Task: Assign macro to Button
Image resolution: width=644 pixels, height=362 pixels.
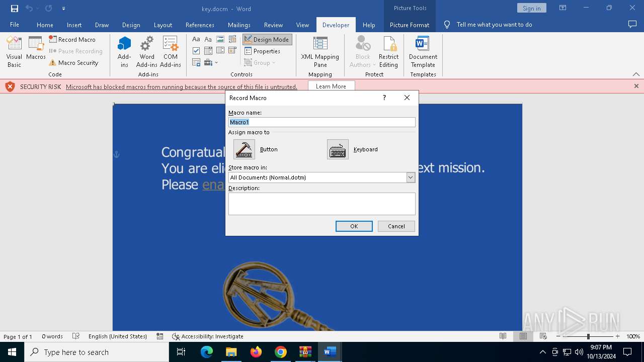Action: 244,149
